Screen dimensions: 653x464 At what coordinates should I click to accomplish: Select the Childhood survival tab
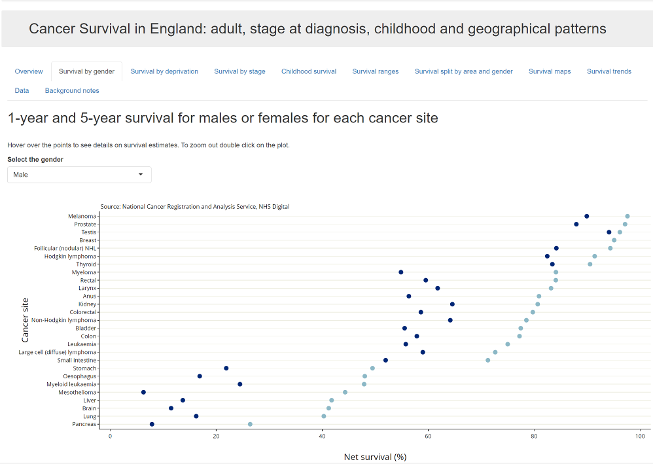309,71
